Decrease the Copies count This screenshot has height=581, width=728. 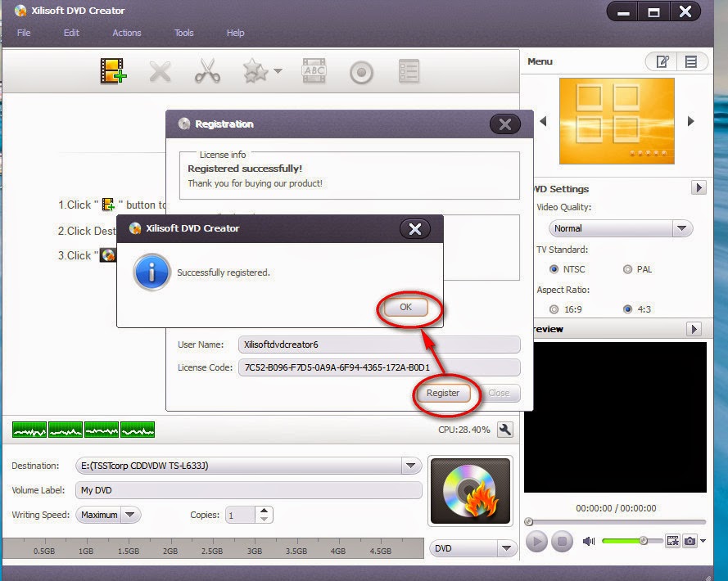pos(264,519)
